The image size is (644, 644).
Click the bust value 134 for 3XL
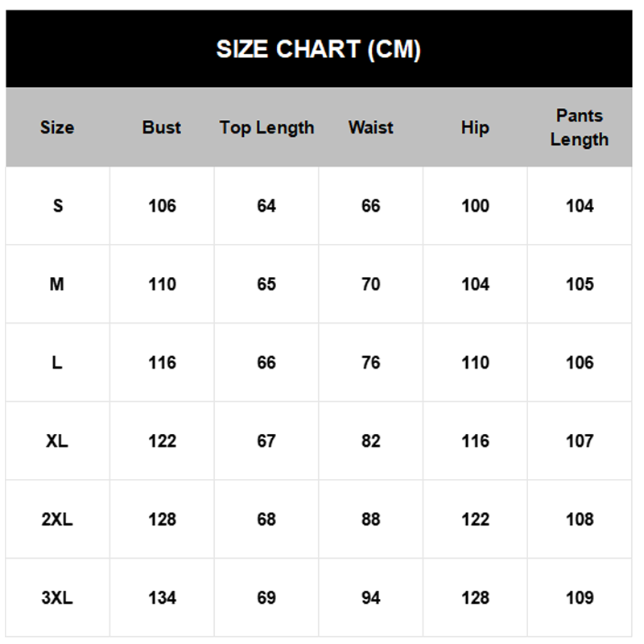click(162, 598)
